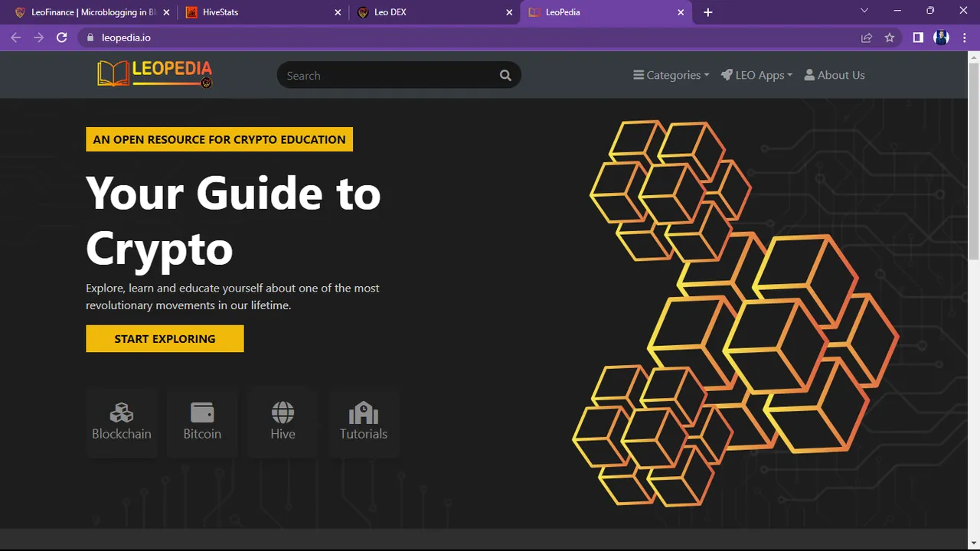Click the search magnifier icon
Image resolution: width=980 pixels, height=551 pixels.
click(x=505, y=75)
